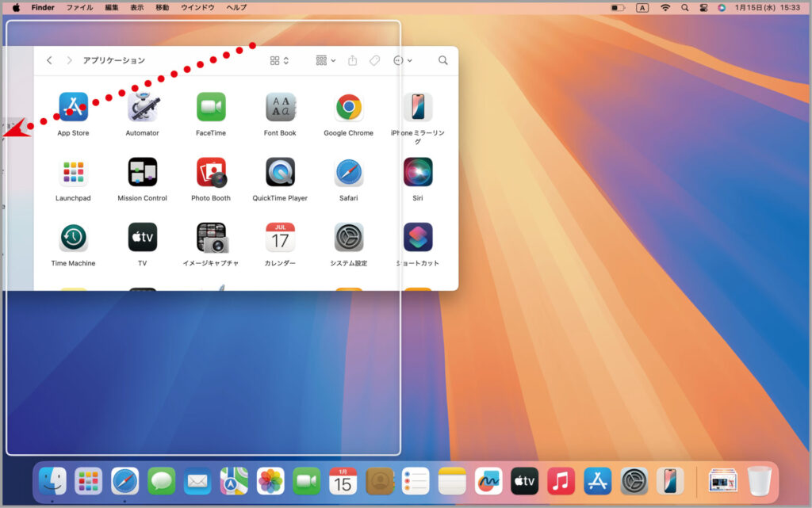Activate Siri from the menu bar
The height and width of the screenshot is (508, 812).
pyautogui.click(x=722, y=8)
